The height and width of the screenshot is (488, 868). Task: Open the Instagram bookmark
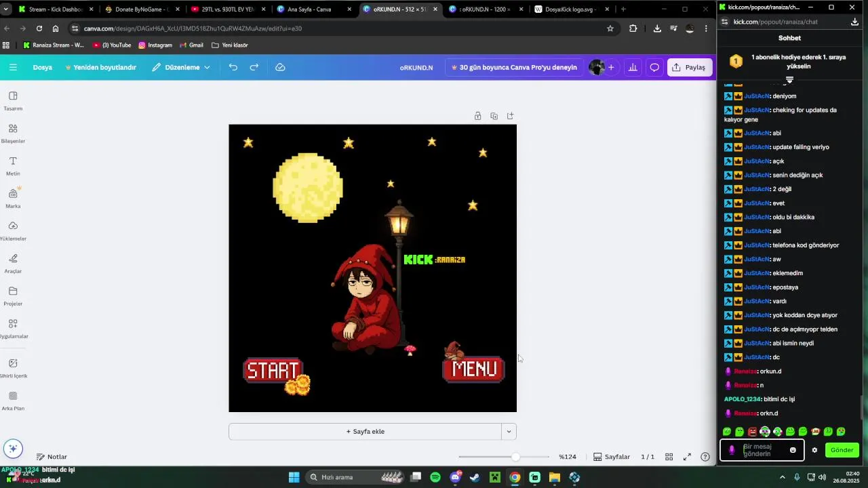(x=155, y=45)
